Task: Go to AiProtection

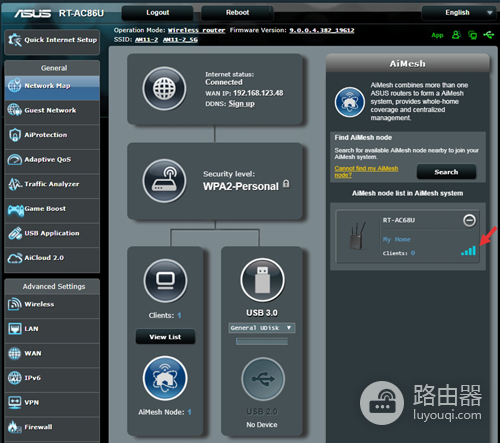Action: tap(52, 137)
